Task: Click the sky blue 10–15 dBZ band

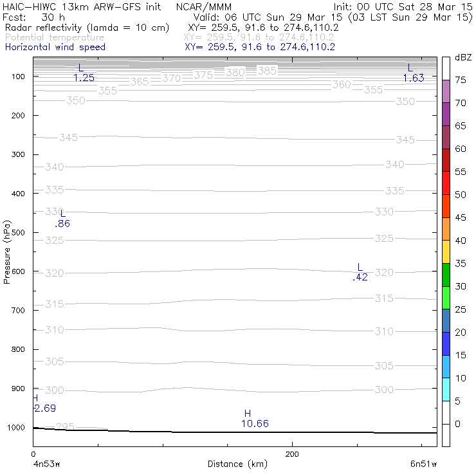Action: (x=446, y=367)
